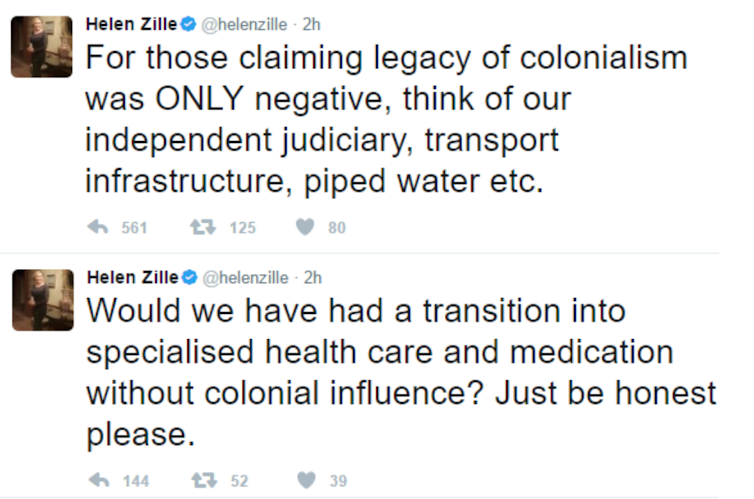Open the 2h timestamp on first tweet
Image resolution: width=754 pixels, height=499 pixels.
coord(311,23)
